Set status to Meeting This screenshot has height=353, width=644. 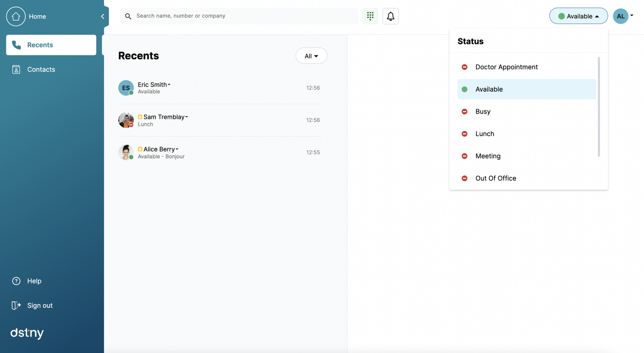coord(526,156)
